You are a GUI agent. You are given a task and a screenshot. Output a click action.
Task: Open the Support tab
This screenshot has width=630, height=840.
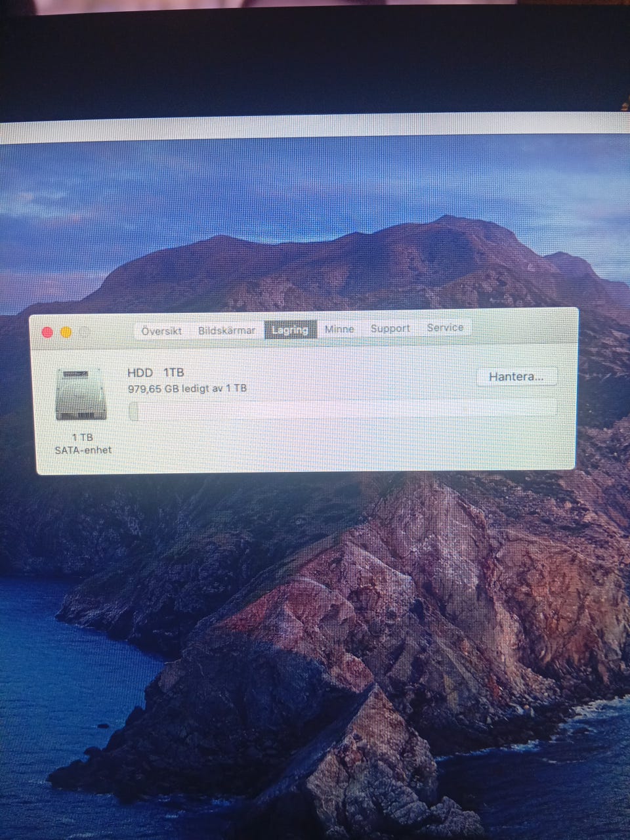(390, 328)
